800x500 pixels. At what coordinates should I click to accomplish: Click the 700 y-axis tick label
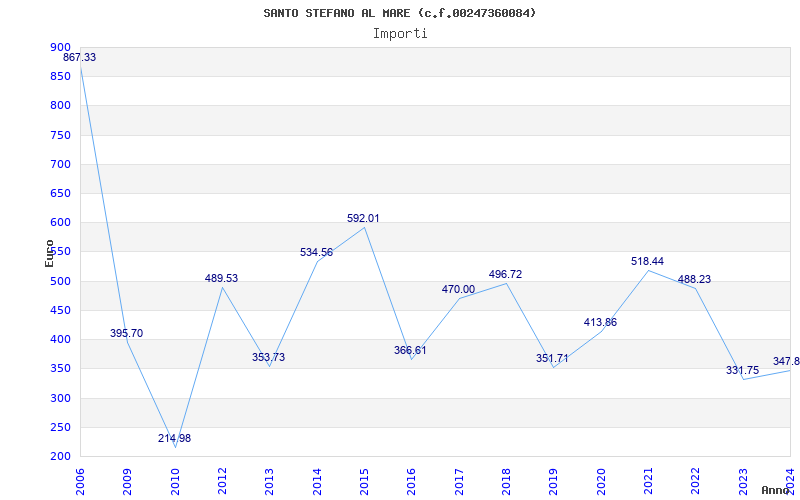click(60, 164)
